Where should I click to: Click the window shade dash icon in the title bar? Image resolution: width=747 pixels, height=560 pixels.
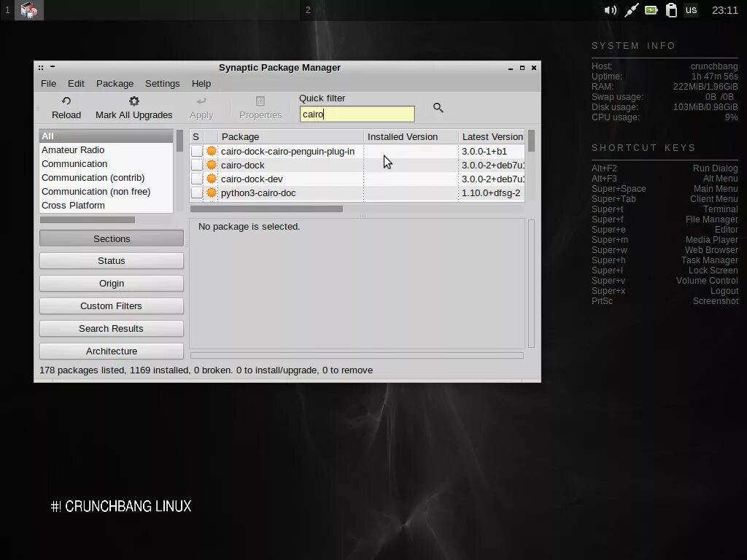point(53,66)
